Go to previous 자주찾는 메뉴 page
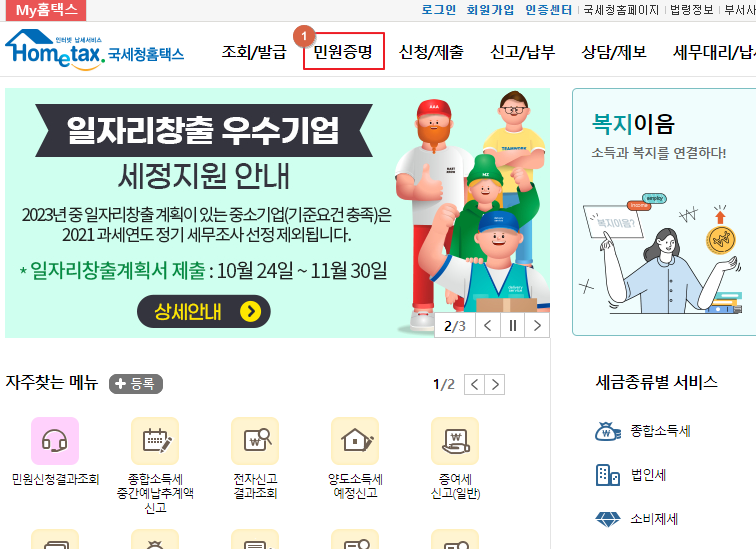756x549 pixels. coord(474,385)
